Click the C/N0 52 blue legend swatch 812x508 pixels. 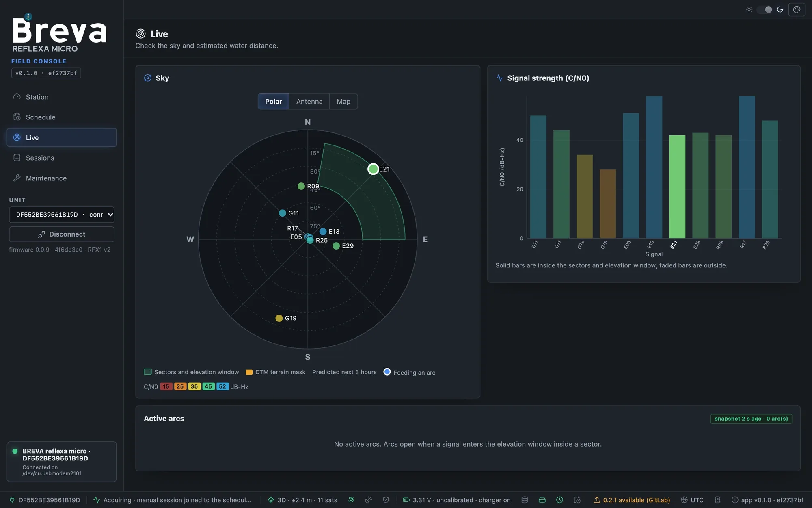pos(222,386)
